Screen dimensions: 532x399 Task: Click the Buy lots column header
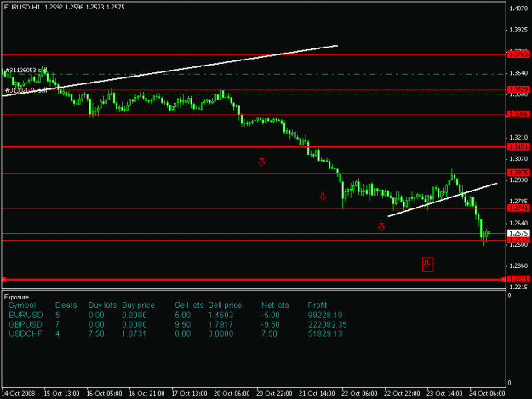click(x=102, y=305)
